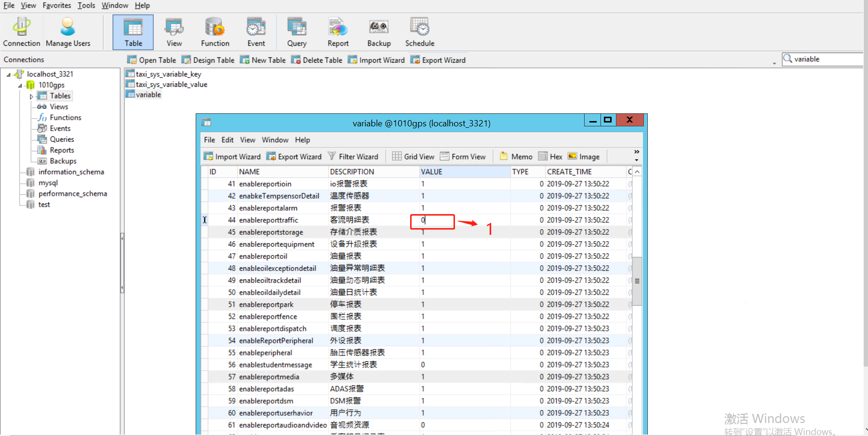Open Function objects
Screen dimensions: 868x436
pyautogui.click(x=215, y=32)
